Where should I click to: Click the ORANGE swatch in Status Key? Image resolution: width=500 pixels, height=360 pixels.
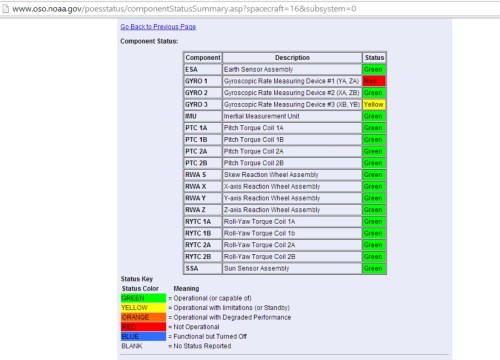(143, 317)
